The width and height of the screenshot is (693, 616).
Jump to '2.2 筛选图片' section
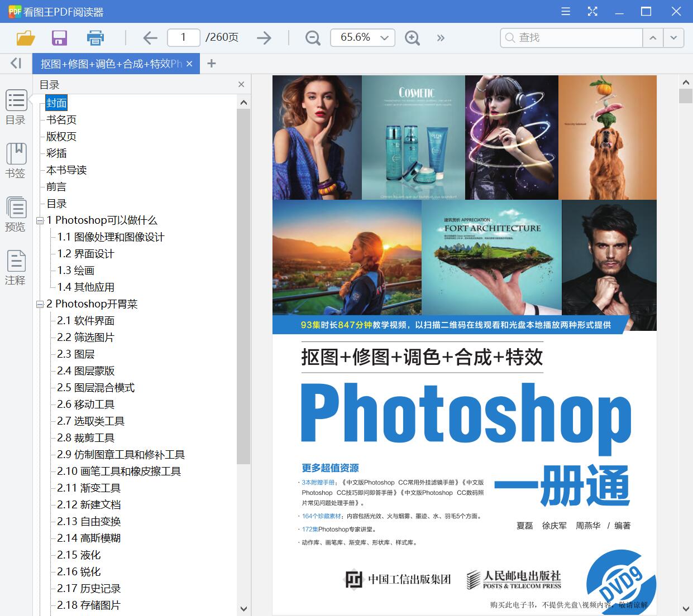(x=85, y=338)
